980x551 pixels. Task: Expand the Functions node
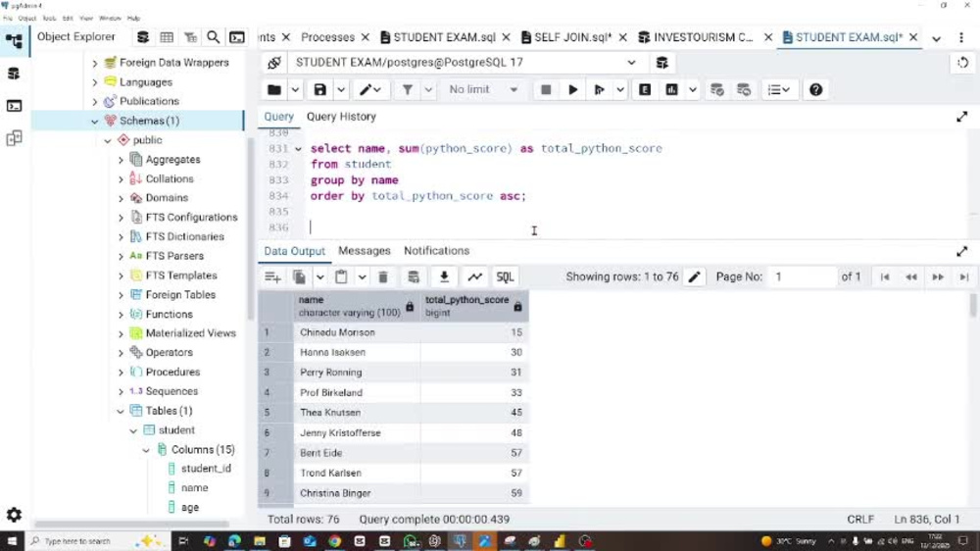coord(122,315)
